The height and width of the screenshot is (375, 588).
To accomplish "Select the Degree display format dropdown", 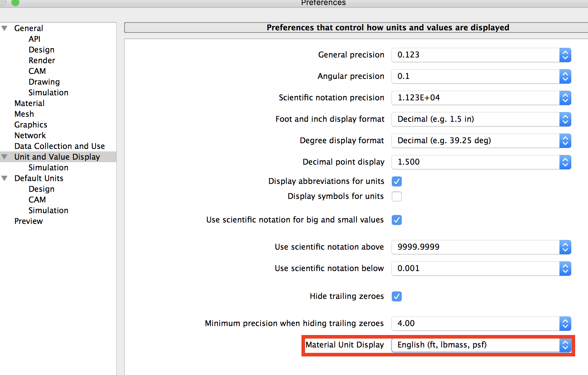I will pos(481,141).
